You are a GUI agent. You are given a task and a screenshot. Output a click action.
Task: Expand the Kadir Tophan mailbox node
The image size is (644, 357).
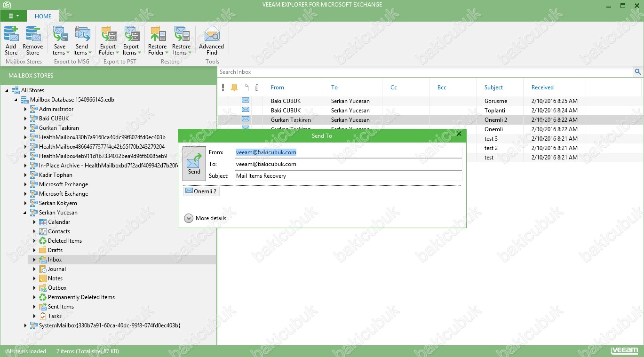tap(25, 175)
